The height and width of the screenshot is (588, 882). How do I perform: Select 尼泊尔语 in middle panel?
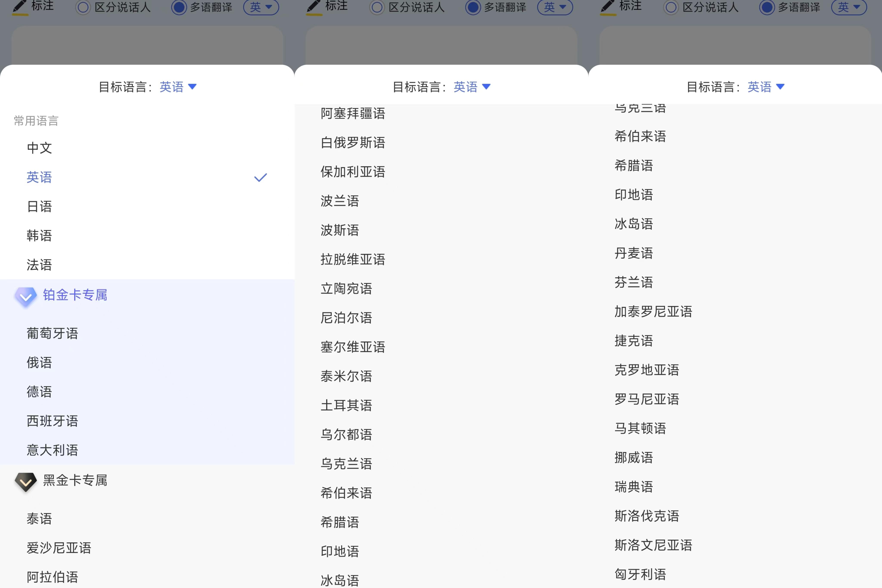pos(346,318)
